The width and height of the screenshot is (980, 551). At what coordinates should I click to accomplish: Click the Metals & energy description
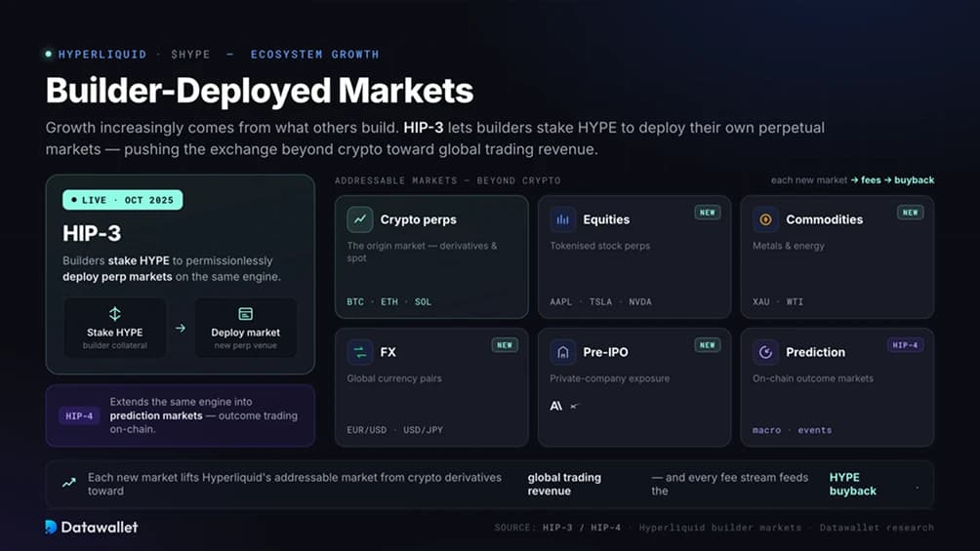tap(789, 246)
